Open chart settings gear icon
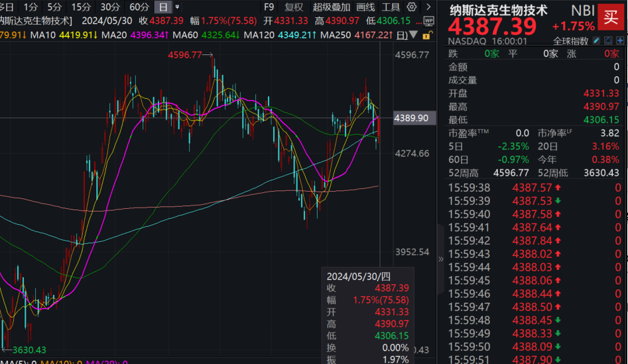Screen dimensions: 628x364 click(x=412, y=7)
